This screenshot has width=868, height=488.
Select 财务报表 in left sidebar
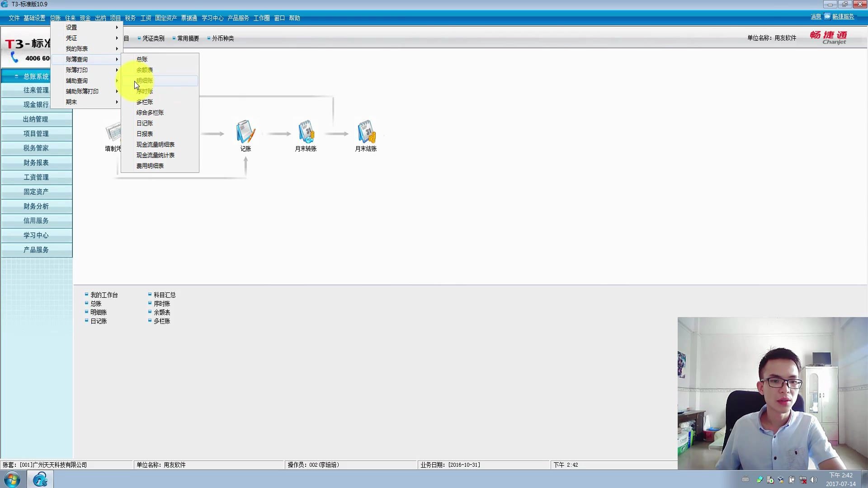point(36,163)
